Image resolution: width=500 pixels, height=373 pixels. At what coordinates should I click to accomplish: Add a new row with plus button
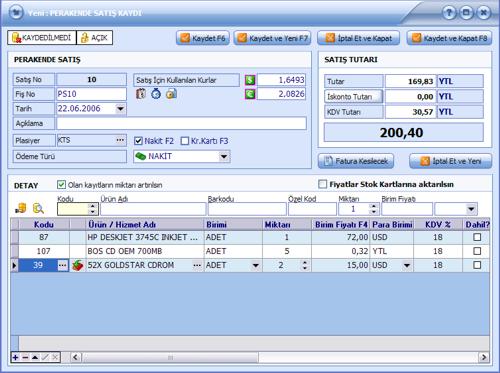click(x=15, y=357)
